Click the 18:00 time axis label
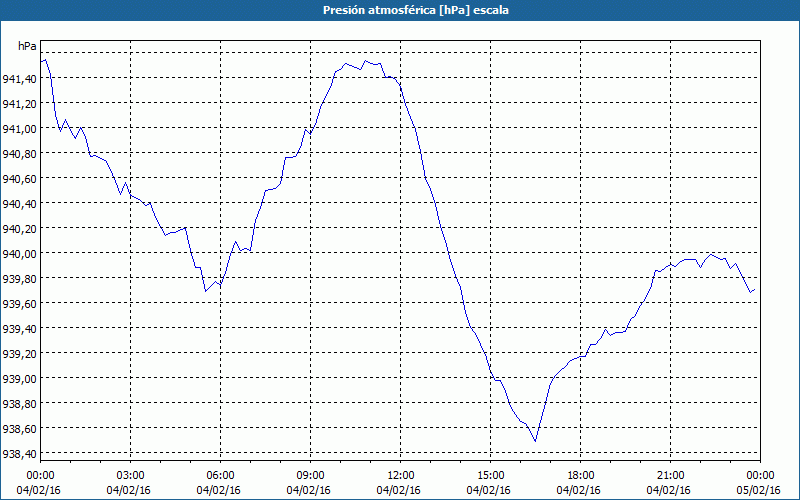Screen dimensions: 800x500 tap(581, 476)
